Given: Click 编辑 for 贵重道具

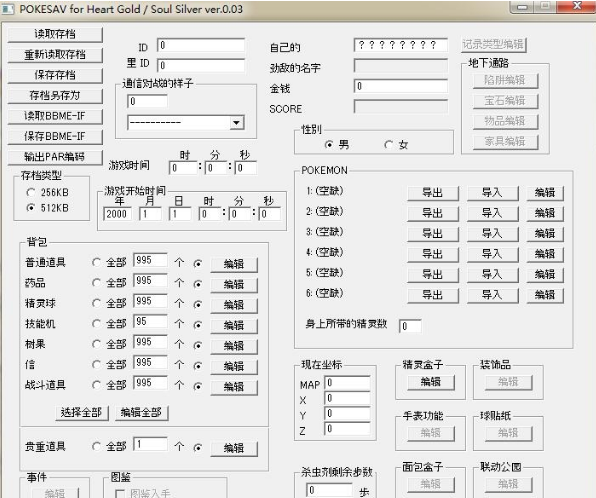Looking at the screenshot, I should (234, 448).
